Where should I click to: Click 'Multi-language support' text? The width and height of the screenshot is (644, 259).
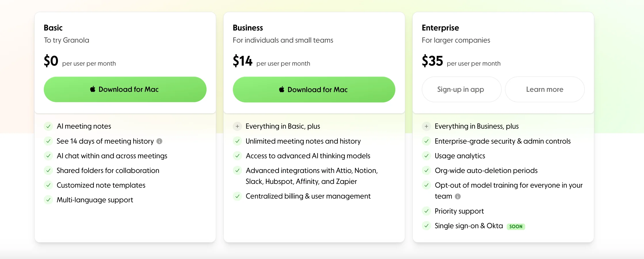[95, 200]
